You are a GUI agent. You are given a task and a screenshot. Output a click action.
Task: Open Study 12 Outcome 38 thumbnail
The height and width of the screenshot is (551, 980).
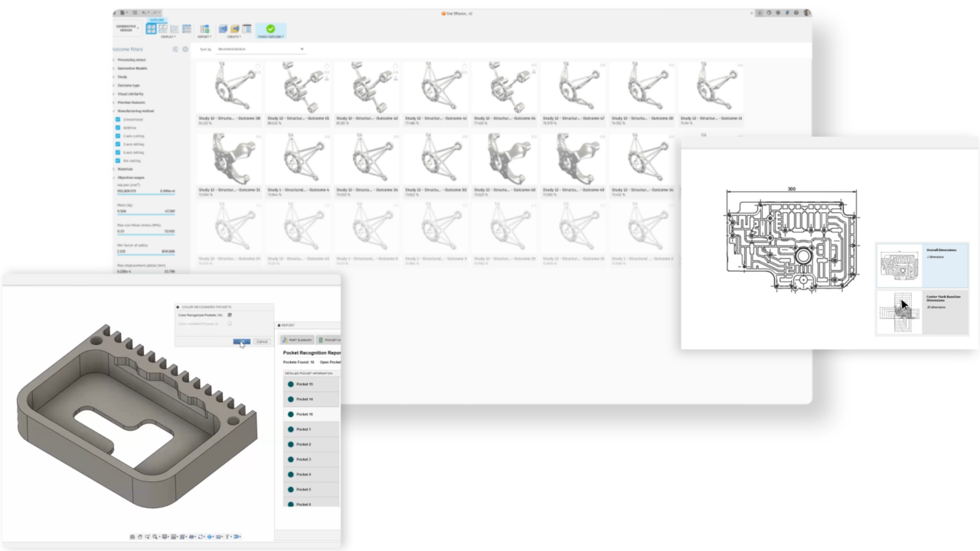pos(230,88)
